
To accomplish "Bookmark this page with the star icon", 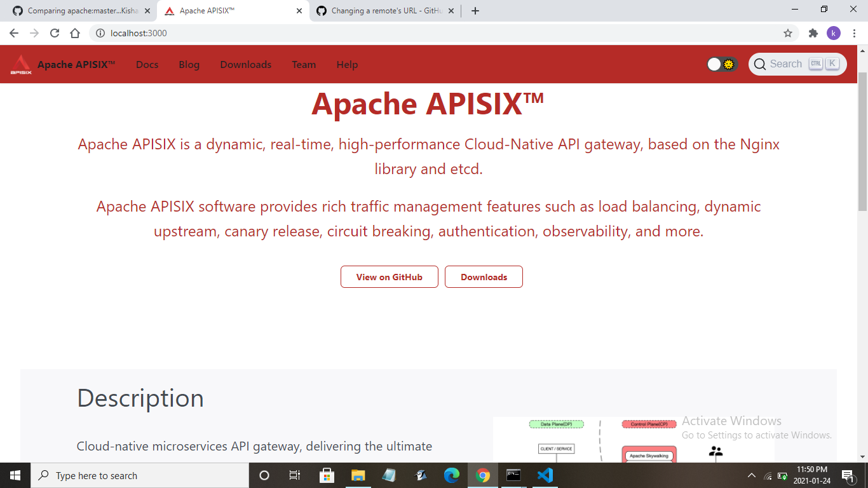I will tap(788, 33).
